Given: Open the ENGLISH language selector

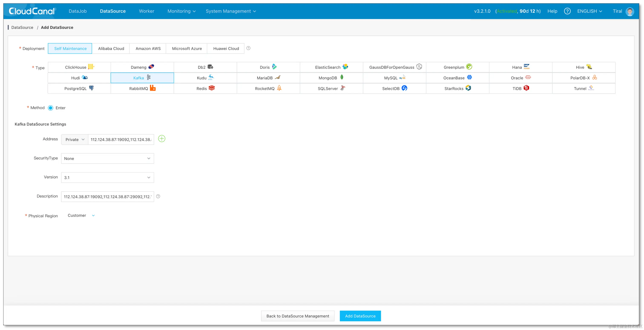Looking at the screenshot, I should tap(589, 11).
